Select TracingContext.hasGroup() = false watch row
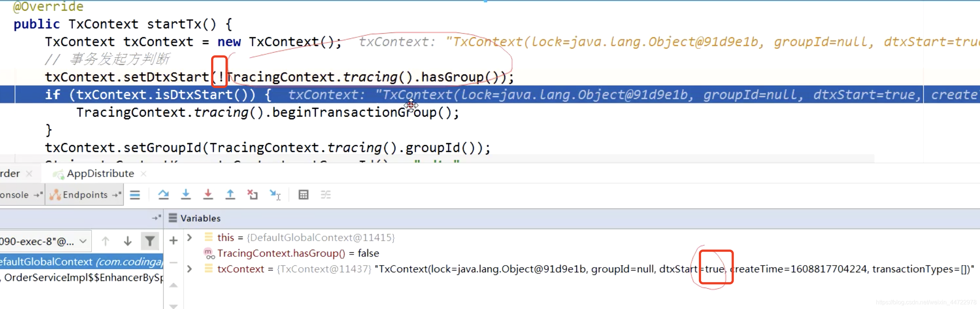The image size is (980, 309). click(297, 253)
